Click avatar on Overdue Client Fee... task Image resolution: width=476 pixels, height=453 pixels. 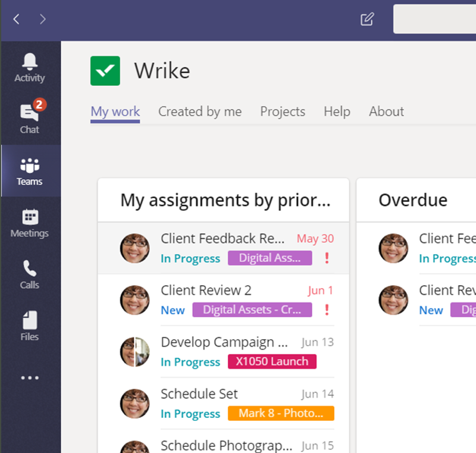[393, 248]
